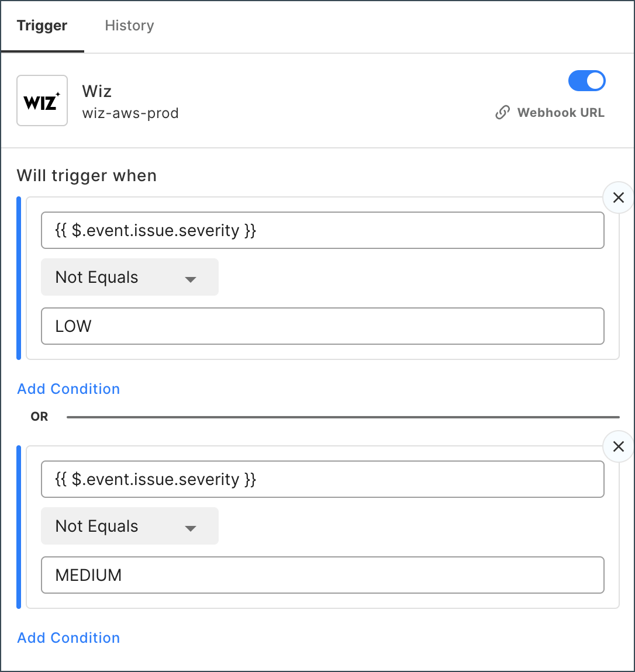Select the Trigger tab
Viewport: 635px width, 672px height.
pyautogui.click(x=42, y=26)
